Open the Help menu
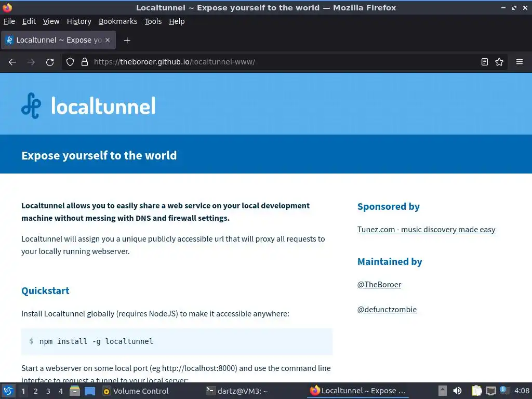The image size is (532, 399). click(177, 21)
